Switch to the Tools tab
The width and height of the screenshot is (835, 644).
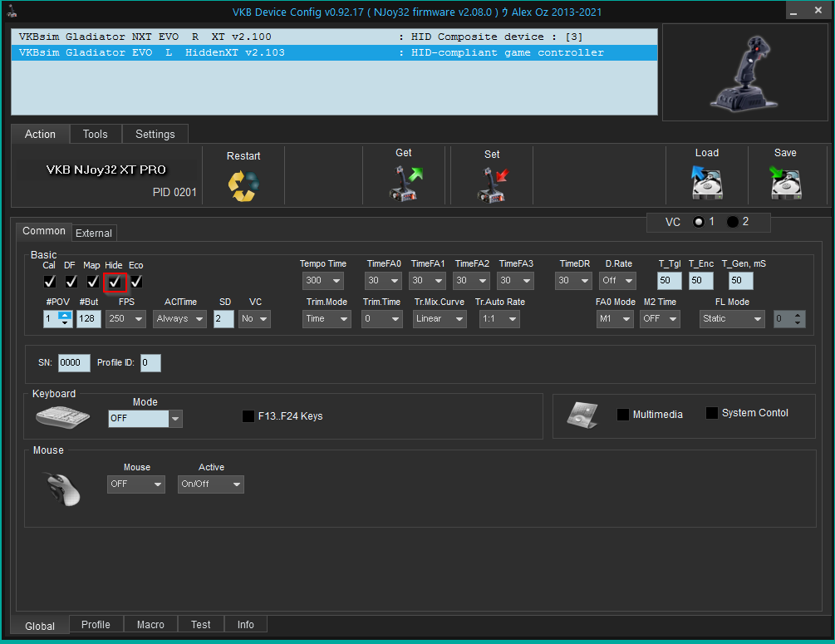click(96, 134)
